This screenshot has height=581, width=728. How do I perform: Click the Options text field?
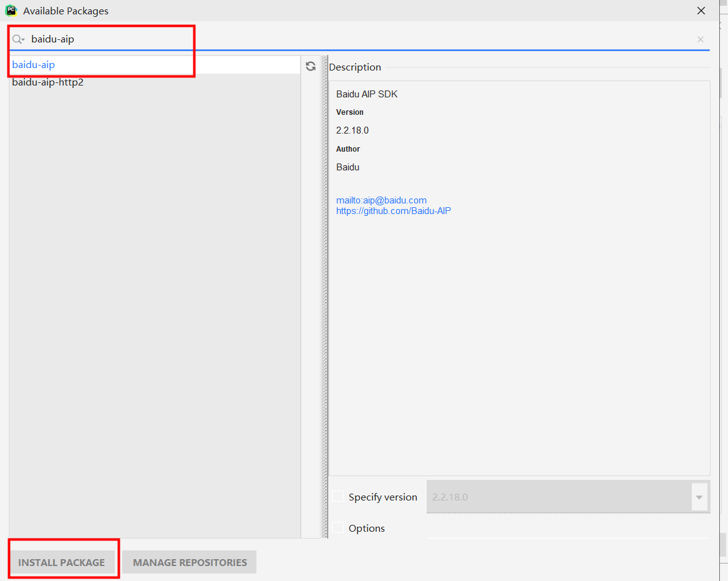pyautogui.click(x=568, y=529)
